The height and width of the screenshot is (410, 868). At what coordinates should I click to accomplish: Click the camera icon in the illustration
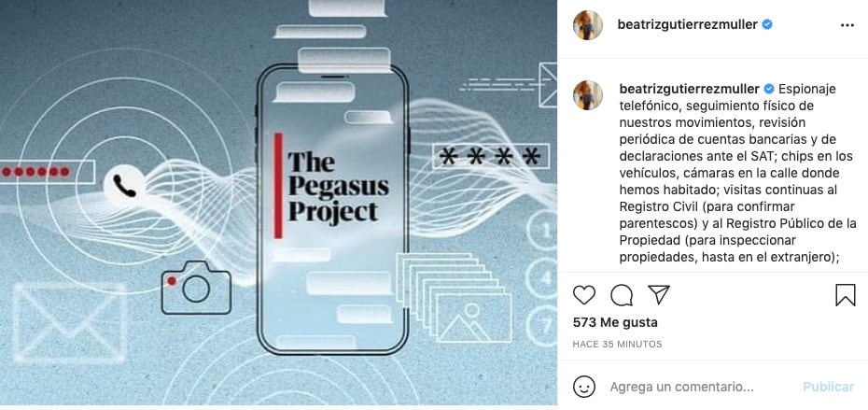tap(196, 288)
